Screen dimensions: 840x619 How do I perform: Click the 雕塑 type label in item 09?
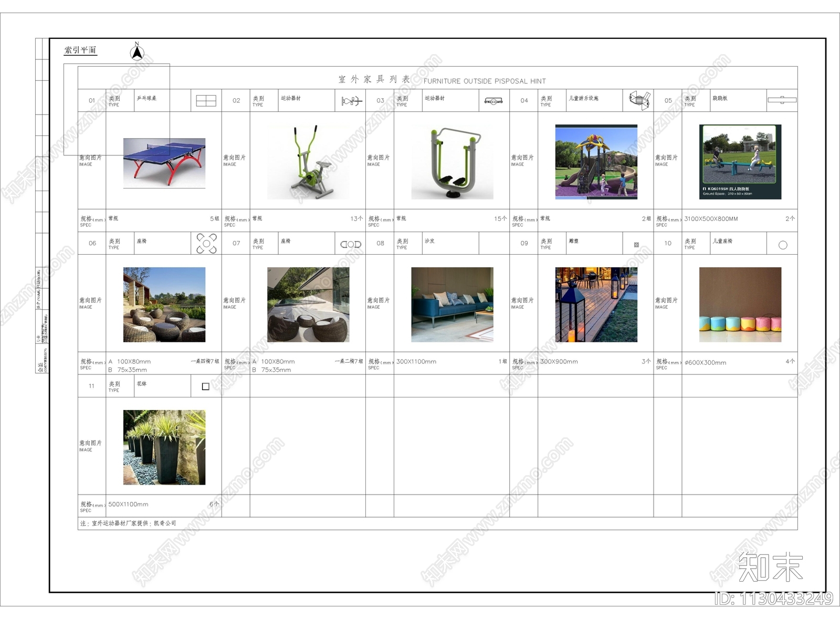click(x=573, y=241)
